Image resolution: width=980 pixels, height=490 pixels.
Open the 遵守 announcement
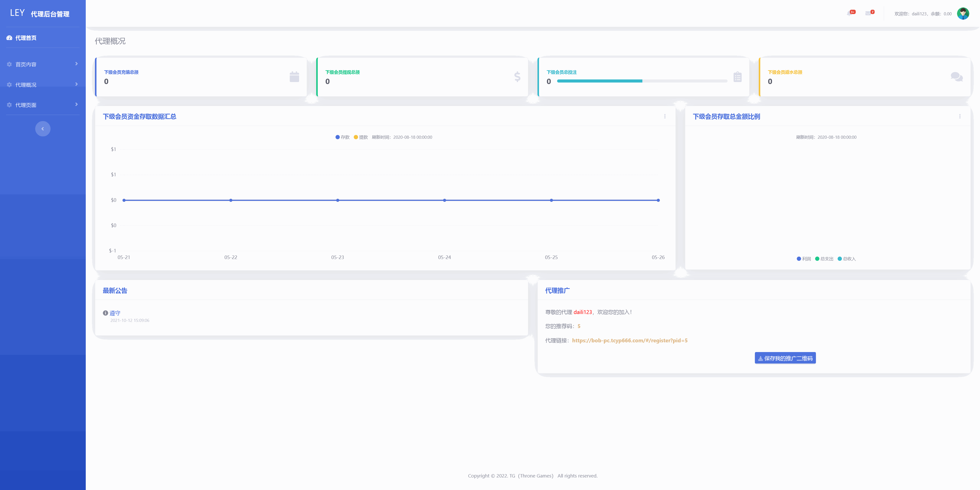[x=115, y=313]
